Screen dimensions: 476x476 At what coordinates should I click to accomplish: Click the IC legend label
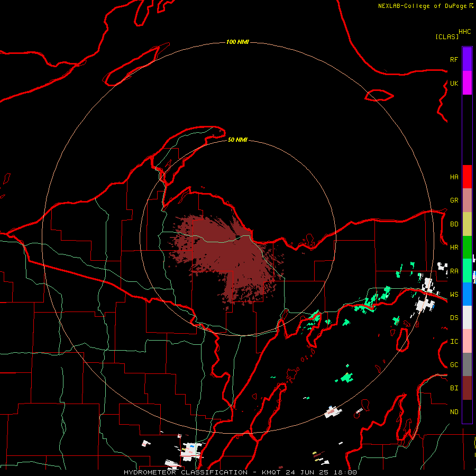454,342
